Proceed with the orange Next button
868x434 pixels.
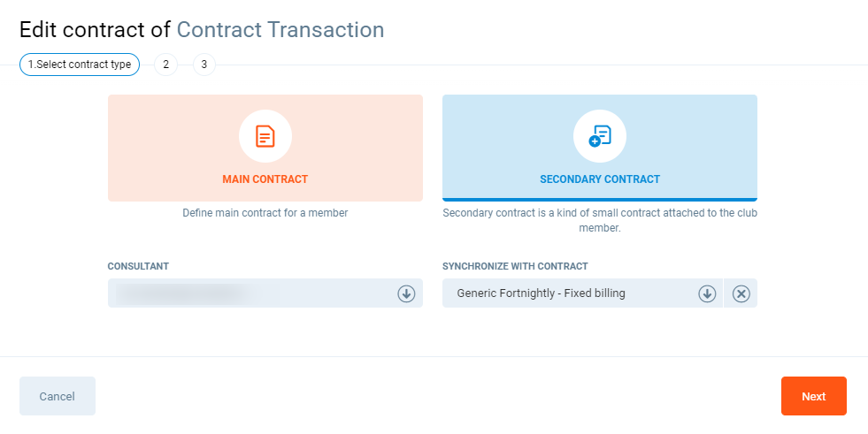pos(813,396)
